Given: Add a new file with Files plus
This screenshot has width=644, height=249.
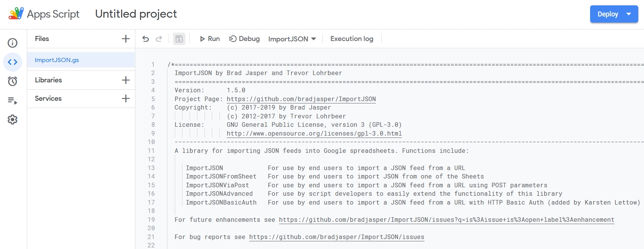Looking at the screenshot, I should pyautogui.click(x=125, y=39).
